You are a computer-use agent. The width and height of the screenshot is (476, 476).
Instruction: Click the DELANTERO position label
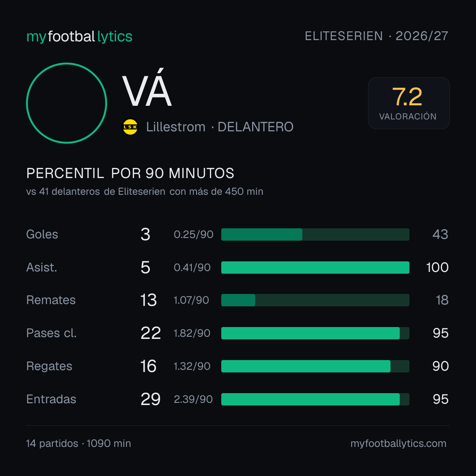256,127
